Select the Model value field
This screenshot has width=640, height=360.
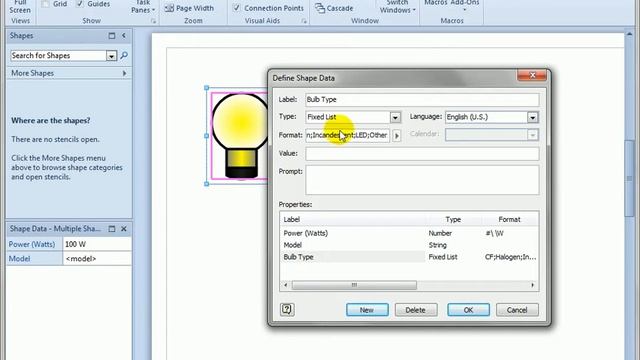point(97,258)
